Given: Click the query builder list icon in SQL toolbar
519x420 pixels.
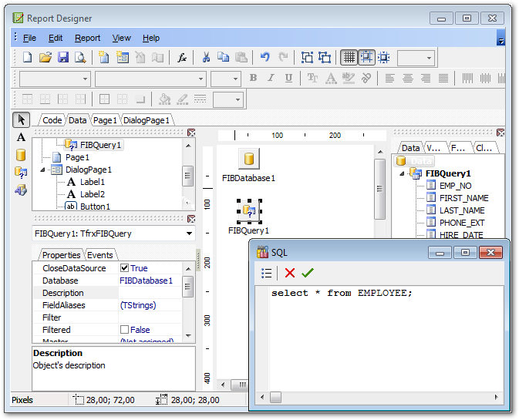Looking at the screenshot, I should tap(267, 273).
